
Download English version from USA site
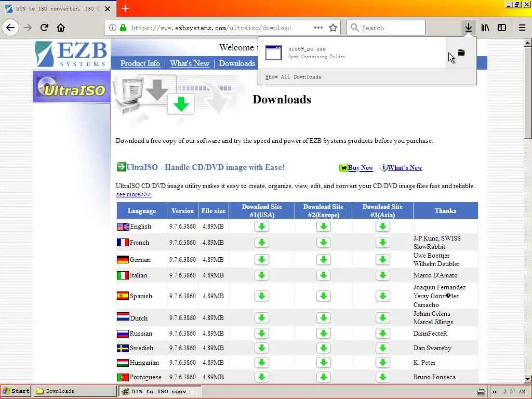262,227
